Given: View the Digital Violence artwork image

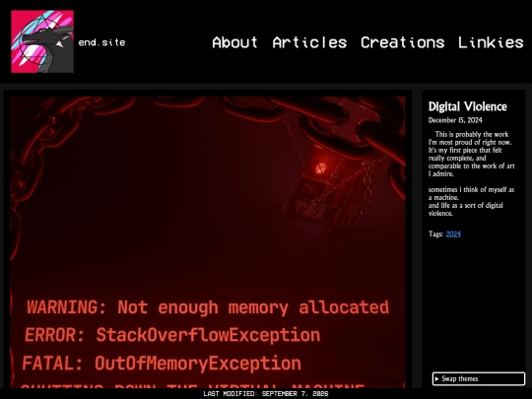Looking at the screenshot, I should coord(207,242).
